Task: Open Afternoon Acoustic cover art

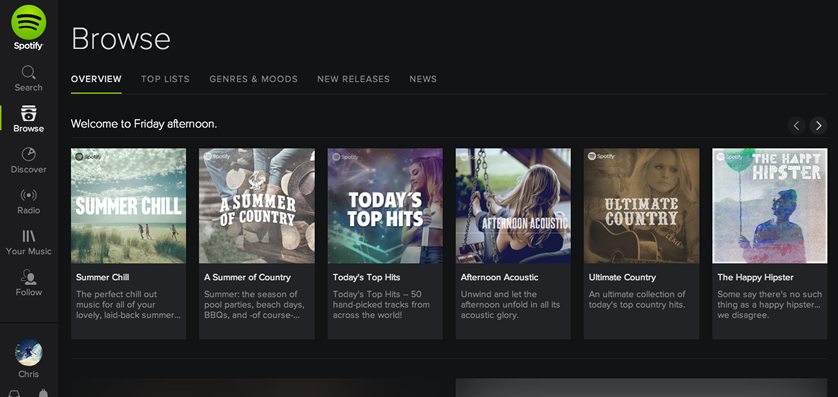Action: (513, 206)
